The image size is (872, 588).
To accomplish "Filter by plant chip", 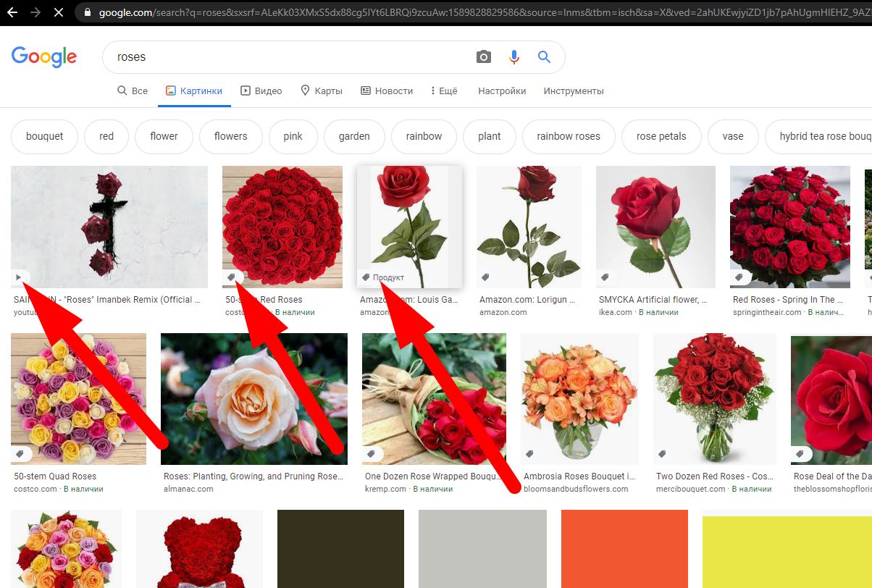I will pos(490,136).
